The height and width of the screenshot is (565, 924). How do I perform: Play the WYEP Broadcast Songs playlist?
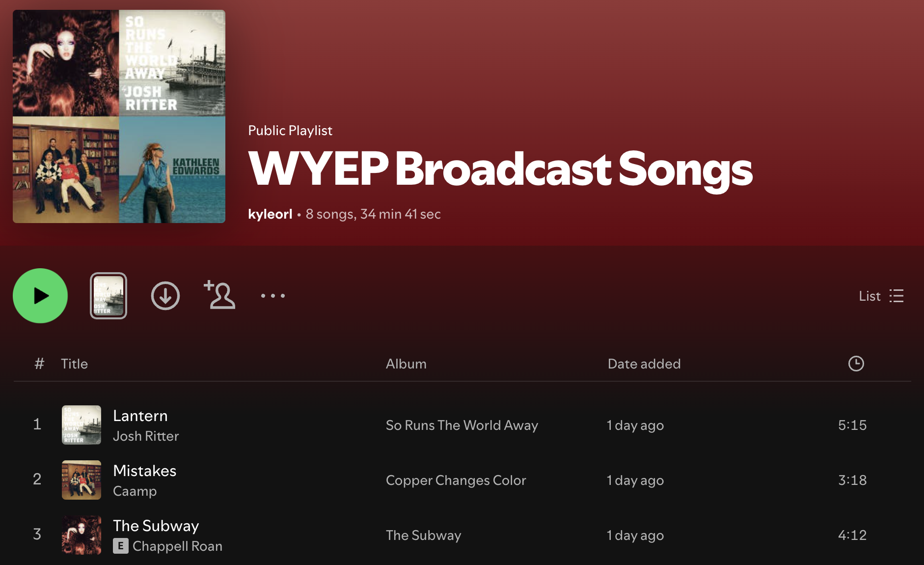[40, 296]
